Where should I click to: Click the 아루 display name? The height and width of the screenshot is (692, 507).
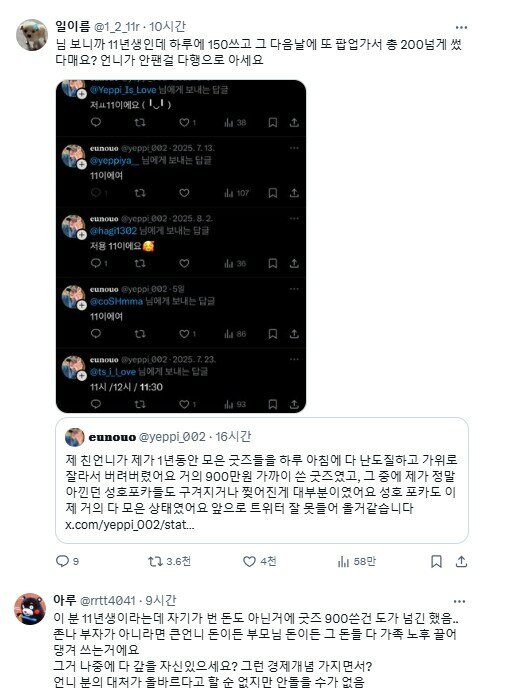pos(65,600)
